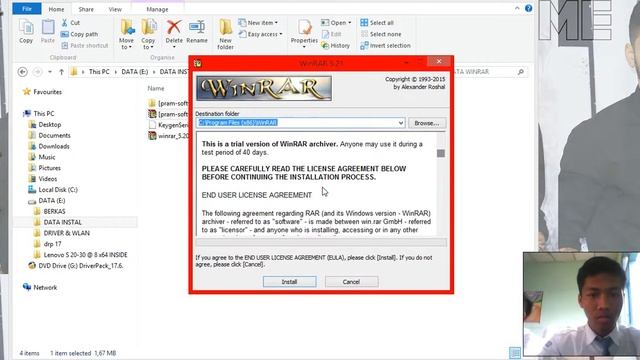
Task: Open the Lenovo S 20-30 folder
Action: click(80, 255)
